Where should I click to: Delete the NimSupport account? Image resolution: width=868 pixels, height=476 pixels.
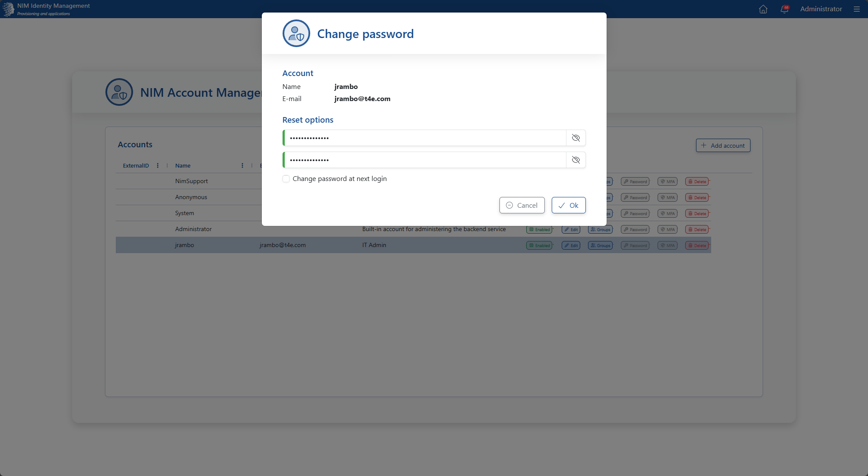coord(697,181)
